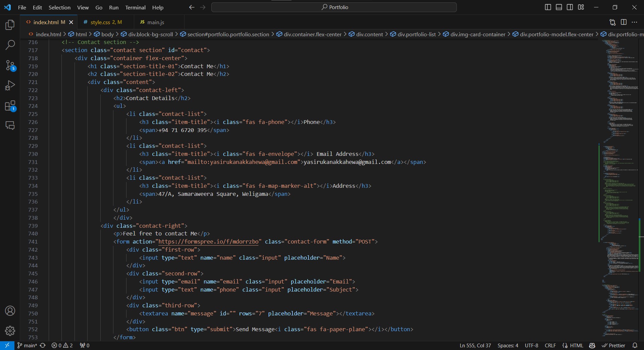Close the index.html tab
The height and width of the screenshot is (350, 644).
point(71,22)
